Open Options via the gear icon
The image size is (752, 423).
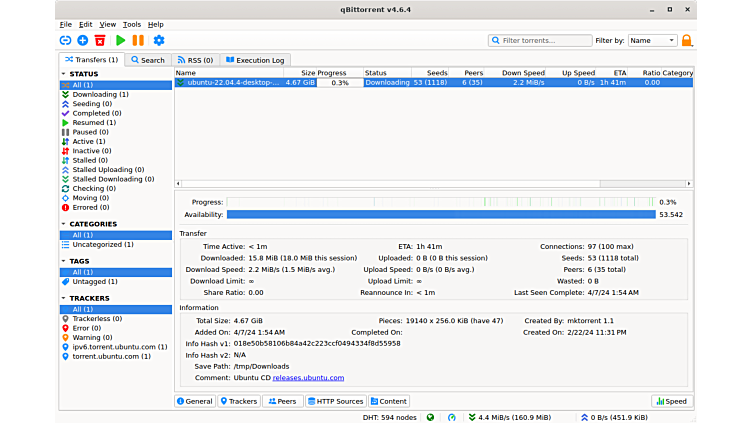point(158,40)
